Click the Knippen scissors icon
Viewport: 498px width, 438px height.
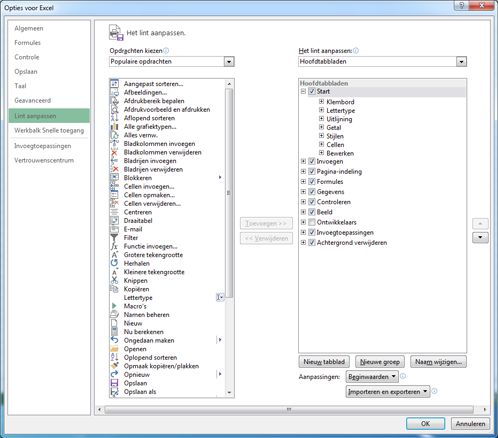pos(114,280)
